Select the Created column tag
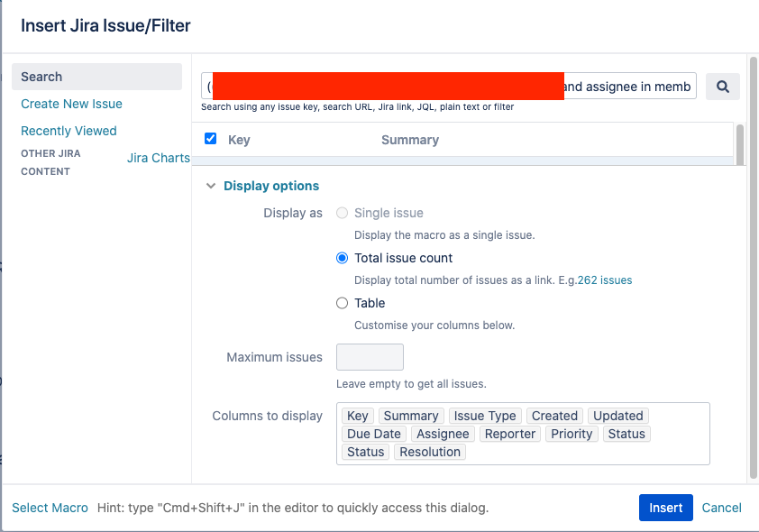Screen dimensions: 759x532 554,416
